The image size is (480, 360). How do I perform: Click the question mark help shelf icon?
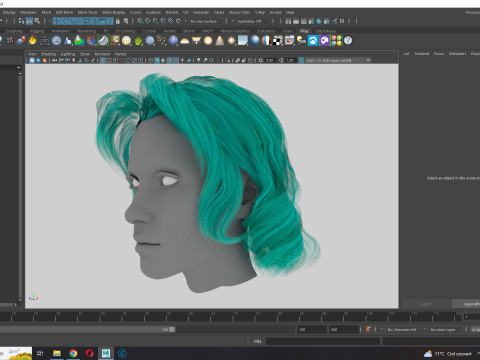(348, 41)
